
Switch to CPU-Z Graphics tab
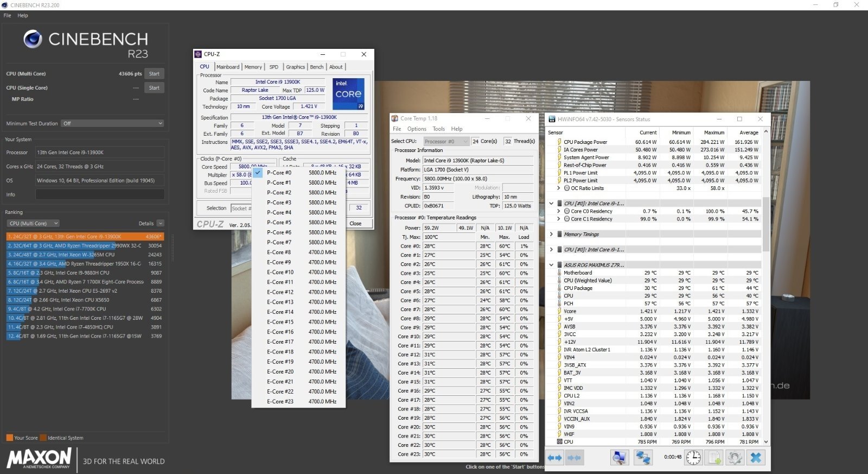(295, 67)
